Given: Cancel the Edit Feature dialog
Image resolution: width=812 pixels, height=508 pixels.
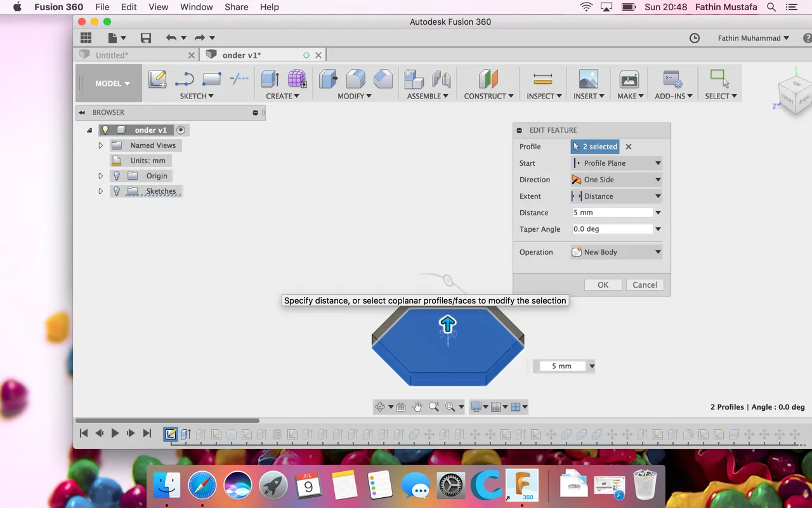Looking at the screenshot, I should (645, 285).
